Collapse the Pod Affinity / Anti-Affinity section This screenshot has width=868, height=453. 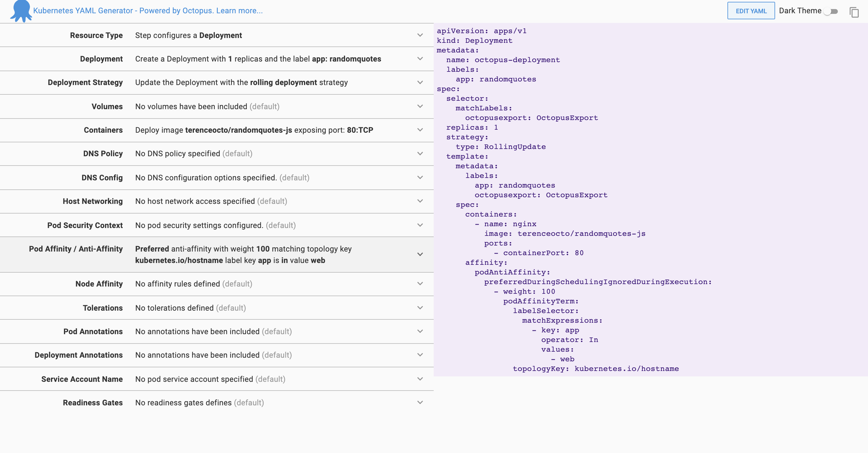420,255
